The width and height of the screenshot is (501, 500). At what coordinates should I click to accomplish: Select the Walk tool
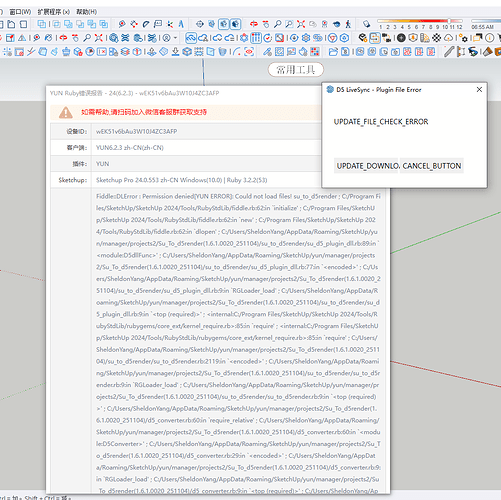tap(348, 24)
